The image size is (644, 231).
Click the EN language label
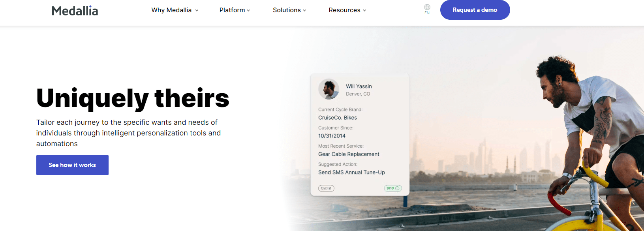click(x=427, y=13)
